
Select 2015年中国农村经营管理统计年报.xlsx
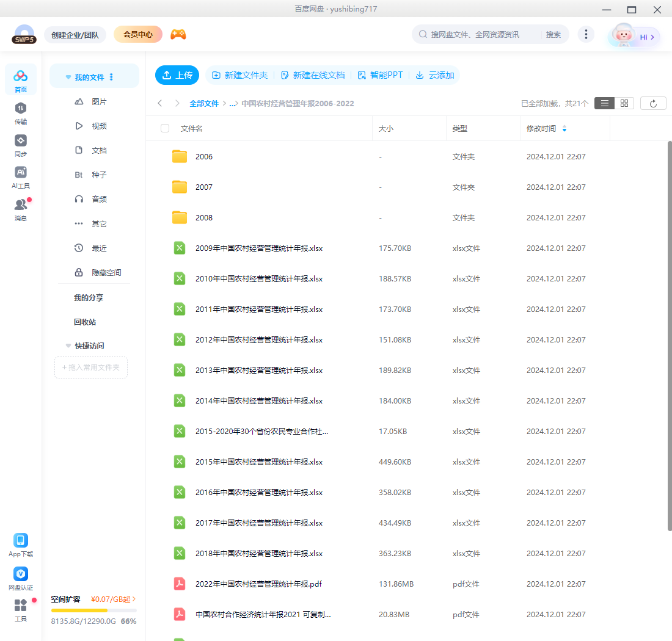point(407,462)
